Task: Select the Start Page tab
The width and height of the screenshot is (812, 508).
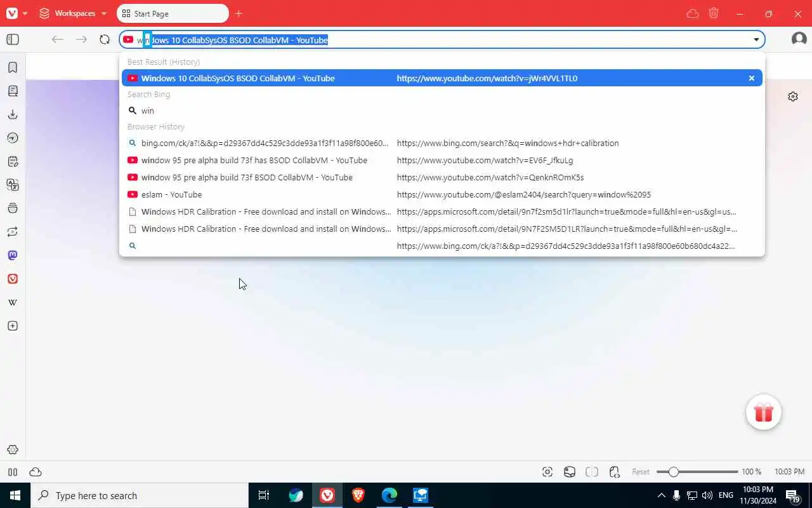Action: pyautogui.click(x=173, y=13)
